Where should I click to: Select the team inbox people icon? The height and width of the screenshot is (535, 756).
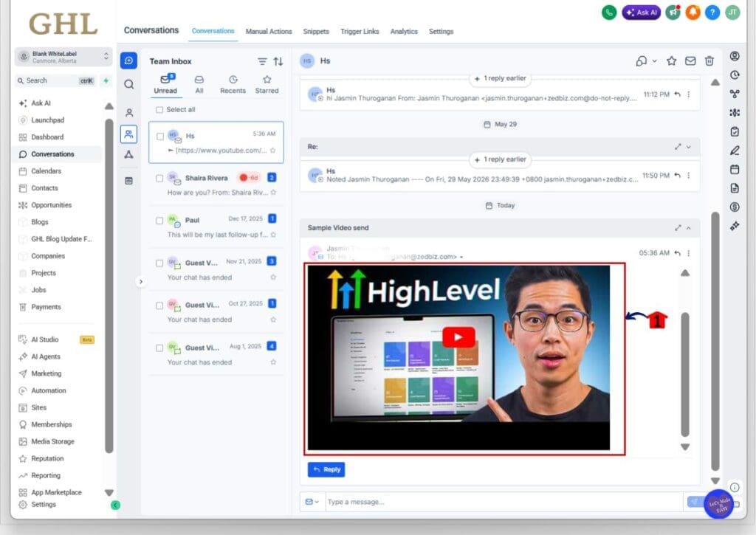pyautogui.click(x=128, y=134)
